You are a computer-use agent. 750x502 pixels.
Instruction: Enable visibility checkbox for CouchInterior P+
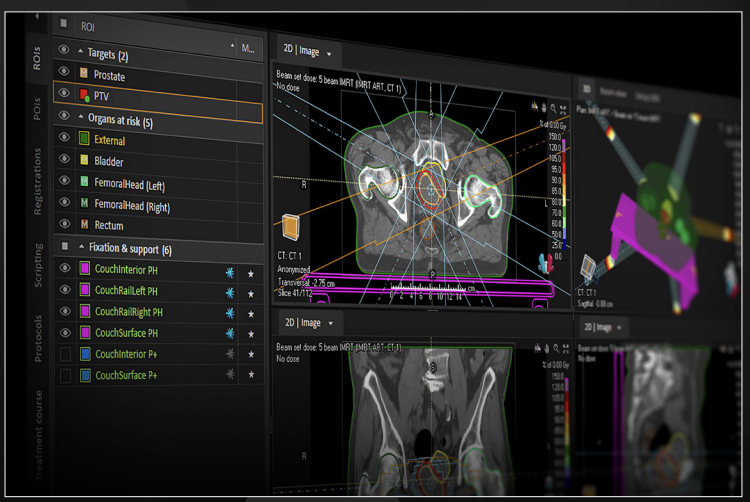65,354
